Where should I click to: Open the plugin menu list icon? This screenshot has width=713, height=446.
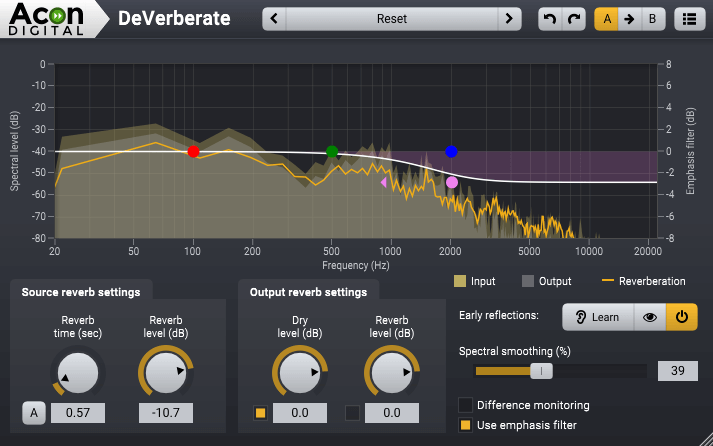coord(689,19)
